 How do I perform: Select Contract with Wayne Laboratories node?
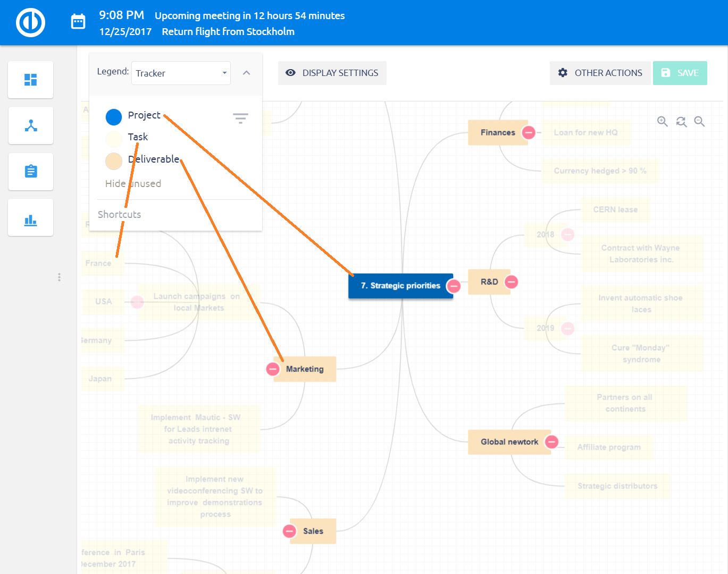tap(642, 254)
